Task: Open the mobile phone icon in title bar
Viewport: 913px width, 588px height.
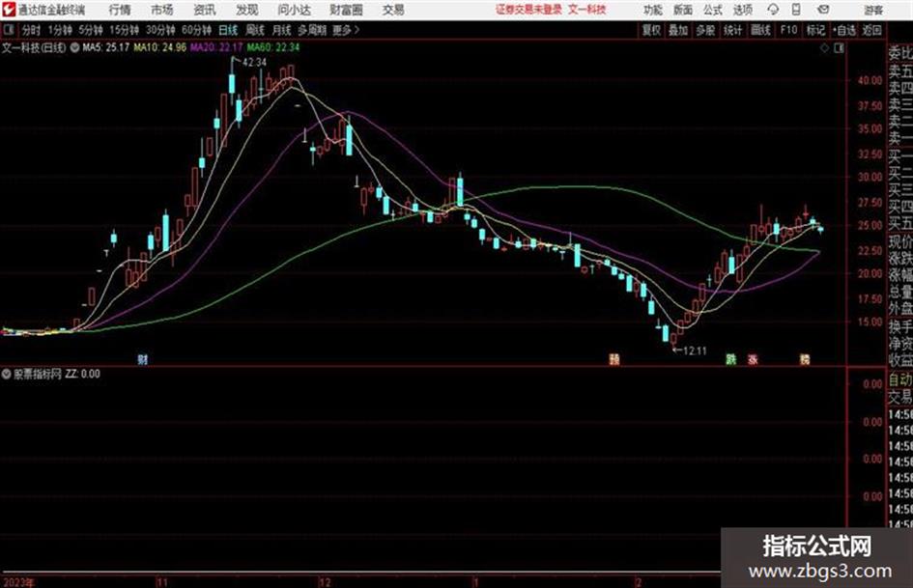Action: coord(796,10)
